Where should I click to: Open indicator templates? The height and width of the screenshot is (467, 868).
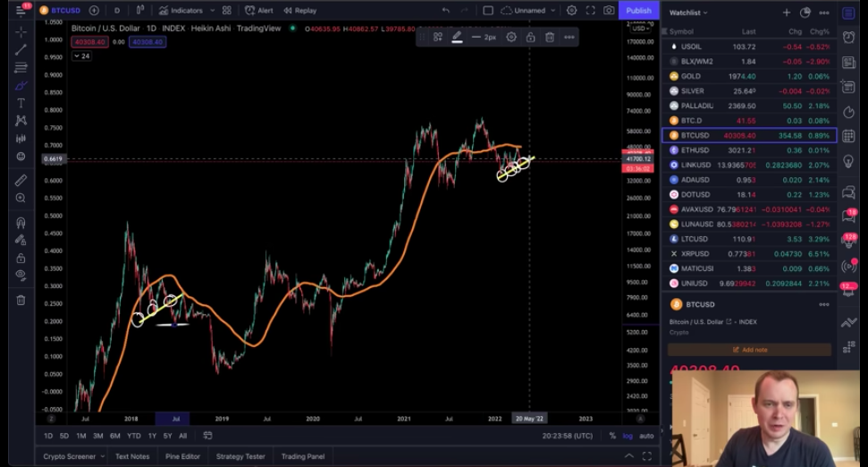click(227, 10)
